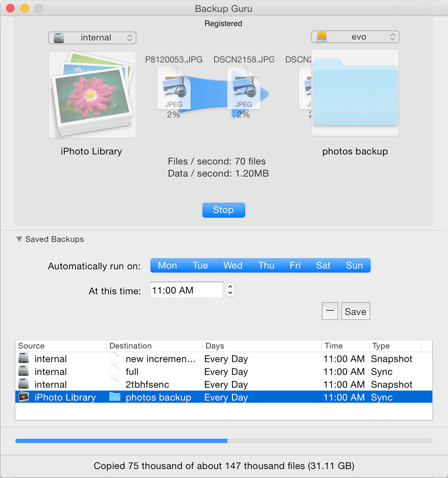This screenshot has height=478, width=448.
Task: Enable automatic backup on Mon
Action: tap(167, 265)
